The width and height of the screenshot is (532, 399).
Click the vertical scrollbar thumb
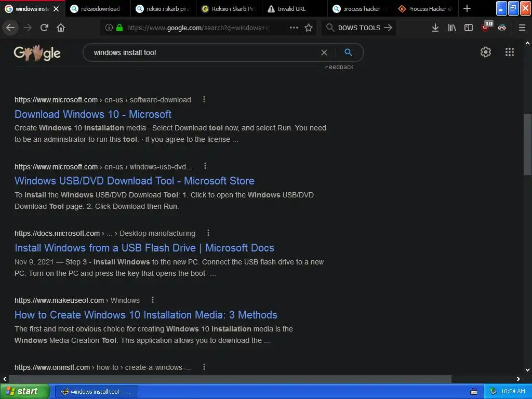tap(527, 144)
